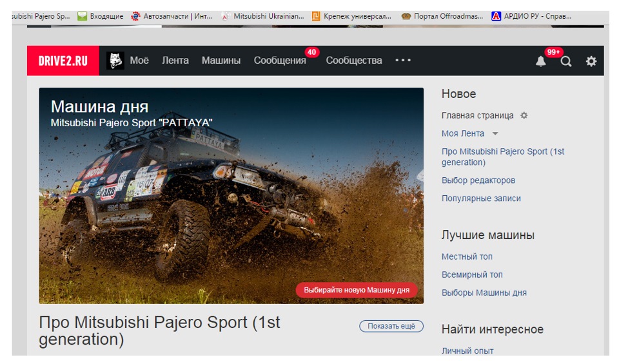Viewport: 619px width, 364px height.
Task: Click gear icon next to Главная страница
Action: (524, 115)
